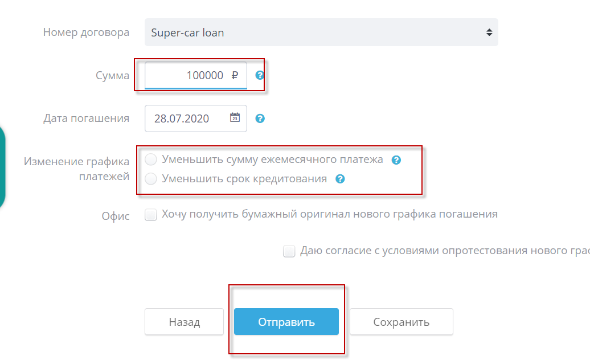Click the Сумма input field

(188, 75)
